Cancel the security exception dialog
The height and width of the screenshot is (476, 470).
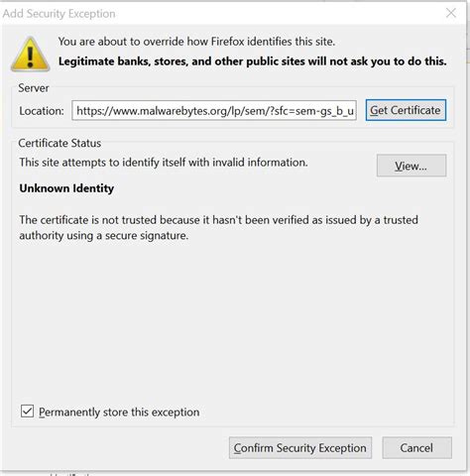[416, 448]
